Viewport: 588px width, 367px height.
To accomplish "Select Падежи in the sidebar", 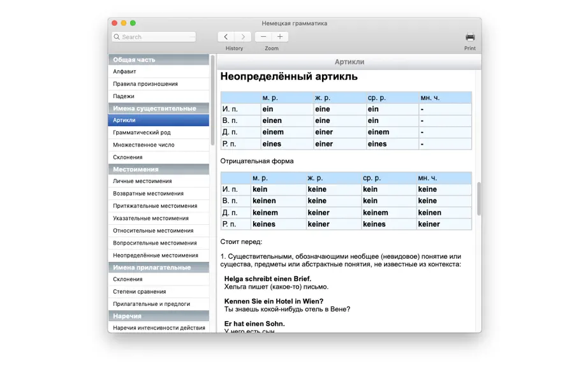I will click(159, 96).
